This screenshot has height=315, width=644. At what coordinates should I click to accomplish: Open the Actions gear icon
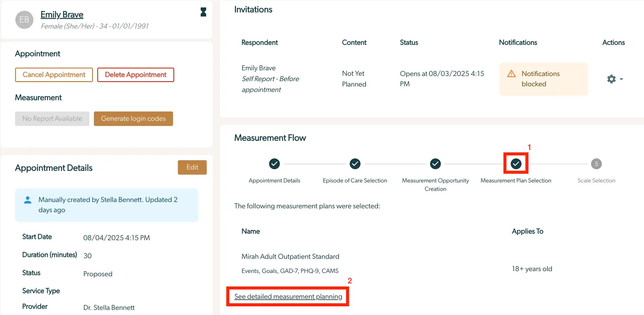click(611, 79)
